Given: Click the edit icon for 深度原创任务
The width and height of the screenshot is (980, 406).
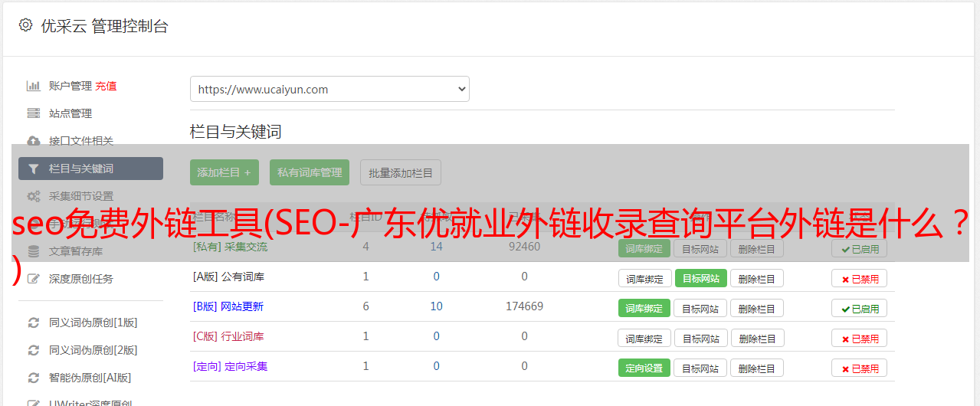Looking at the screenshot, I should [x=33, y=279].
